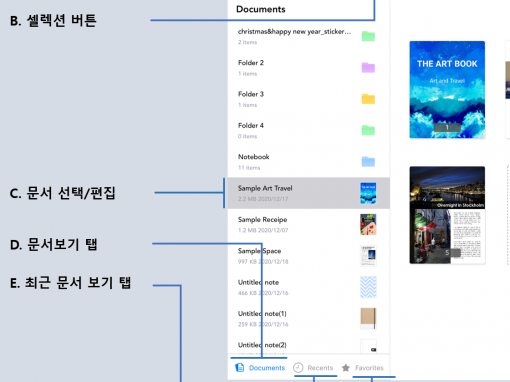Viewport: 510px width, 382px height.
Task: Select the Untitled note(1) entry
Action: tap(309, 318)
